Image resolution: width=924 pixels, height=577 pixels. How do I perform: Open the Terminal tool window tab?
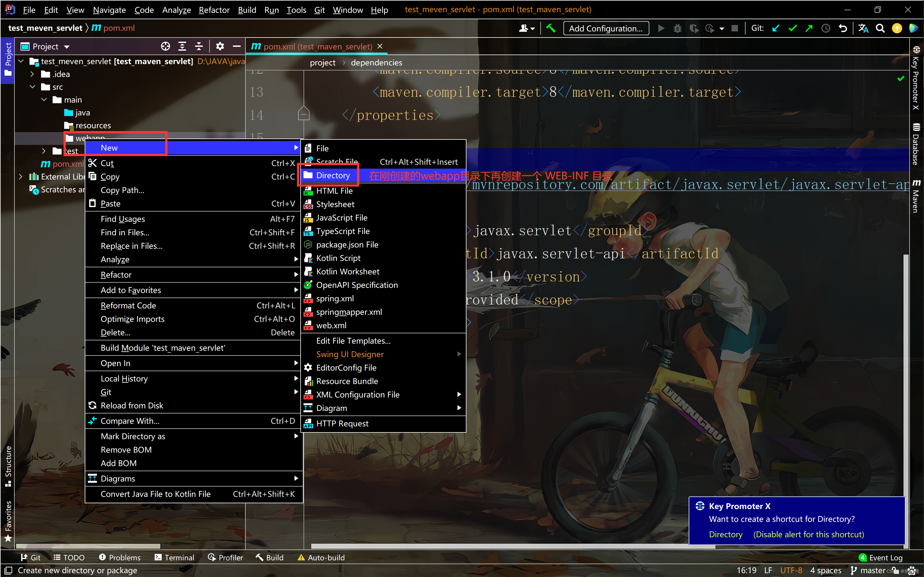pos(175,557)
